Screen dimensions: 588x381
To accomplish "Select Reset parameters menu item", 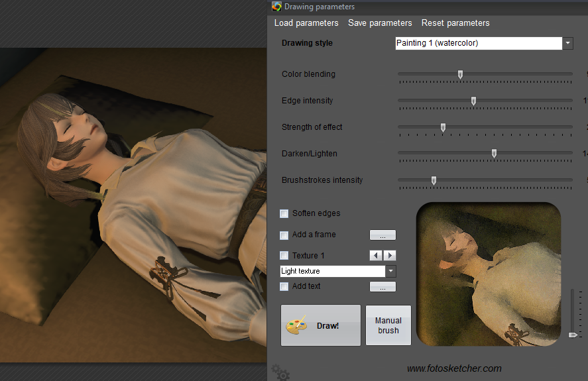I will pos(455,23).
